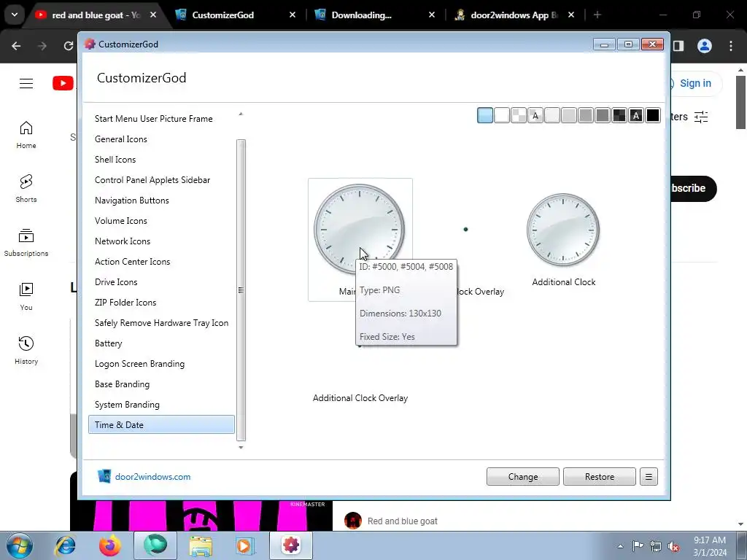Screen dimensions: 747x560
Task: Select Battery category
Action: (109, 343)
